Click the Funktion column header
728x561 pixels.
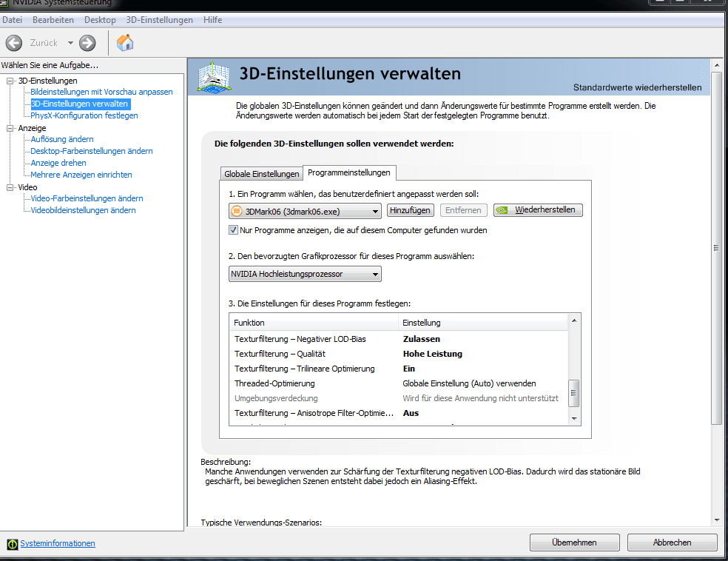click(x=314, y=323)
